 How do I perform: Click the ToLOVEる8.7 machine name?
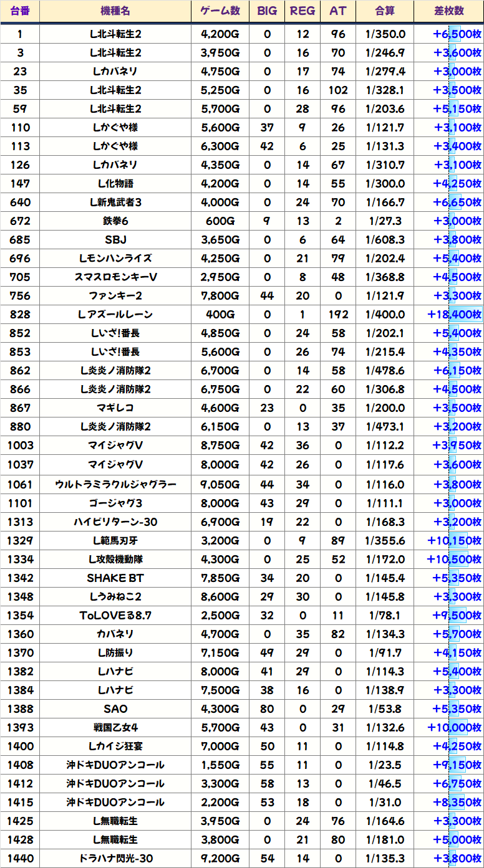(x=115, y=616)
